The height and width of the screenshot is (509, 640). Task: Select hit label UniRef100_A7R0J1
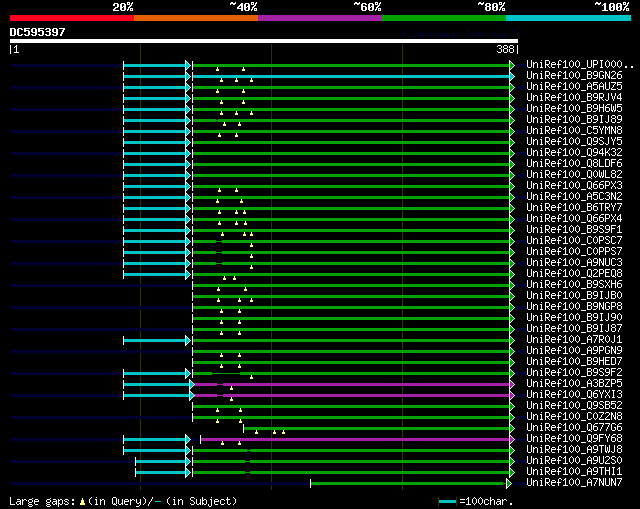pos(574,340)
